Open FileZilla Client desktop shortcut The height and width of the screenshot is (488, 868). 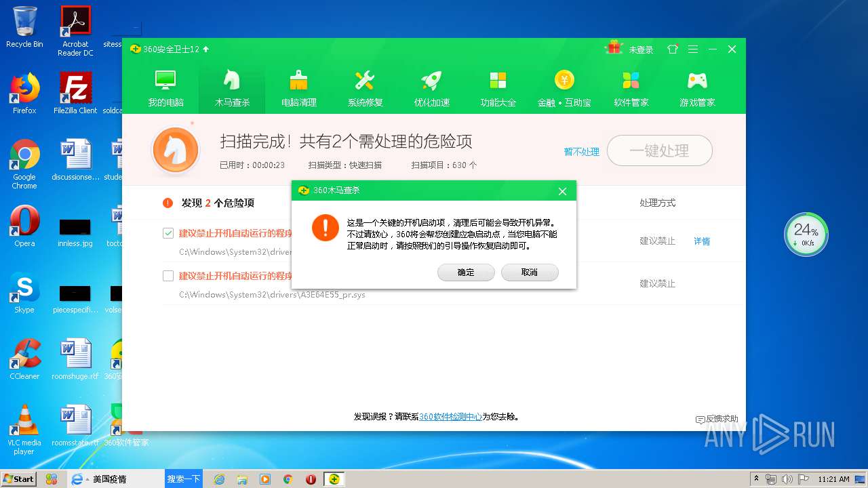tap(75, 94)
